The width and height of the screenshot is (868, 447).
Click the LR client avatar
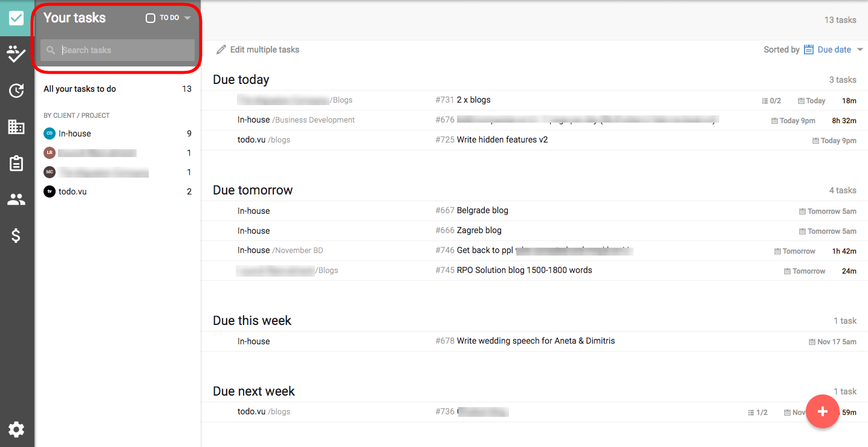point(50,153)
